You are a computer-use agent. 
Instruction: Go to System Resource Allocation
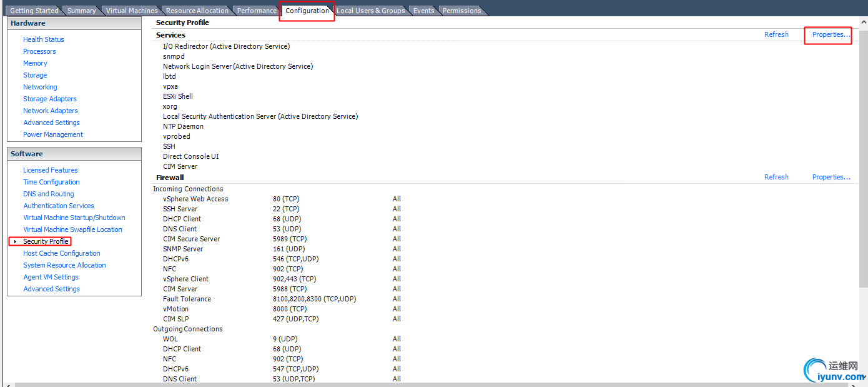pyautogui.click(x=64, y=265)
